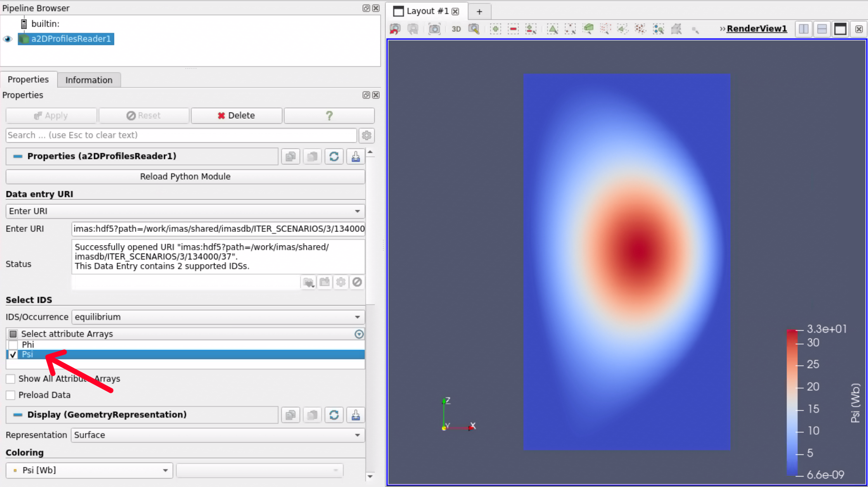Click the interactive select cells cube icon

point(676,29)
